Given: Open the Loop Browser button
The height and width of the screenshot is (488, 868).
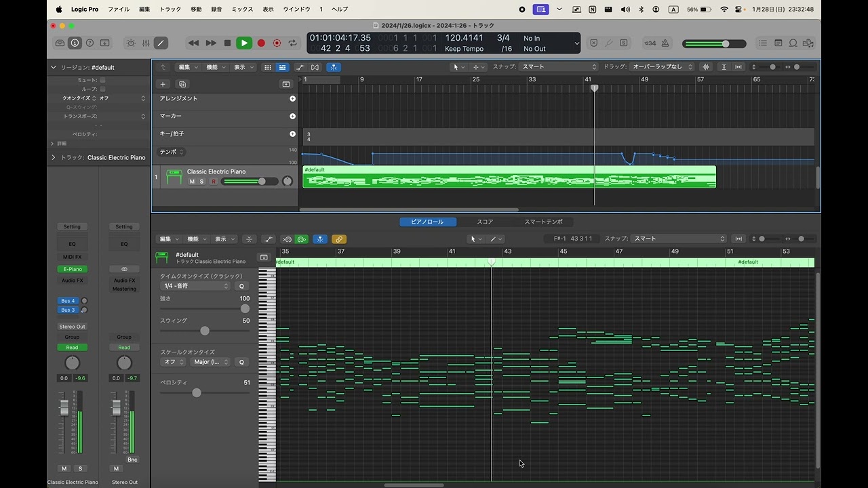Looking at the screenshot, I should pos(793,43).
